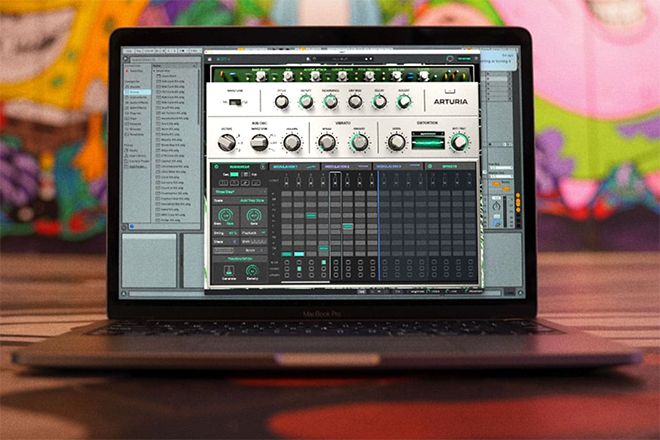
Task: Click the Sub Osc Octave selector knob
Action: 227,143
